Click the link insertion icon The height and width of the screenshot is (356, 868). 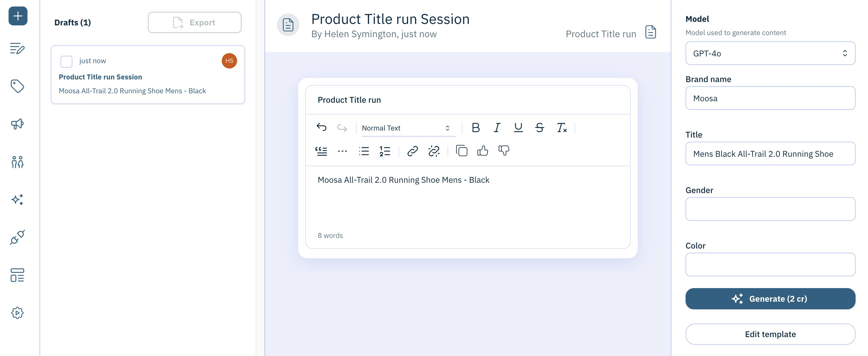(412, 150)
